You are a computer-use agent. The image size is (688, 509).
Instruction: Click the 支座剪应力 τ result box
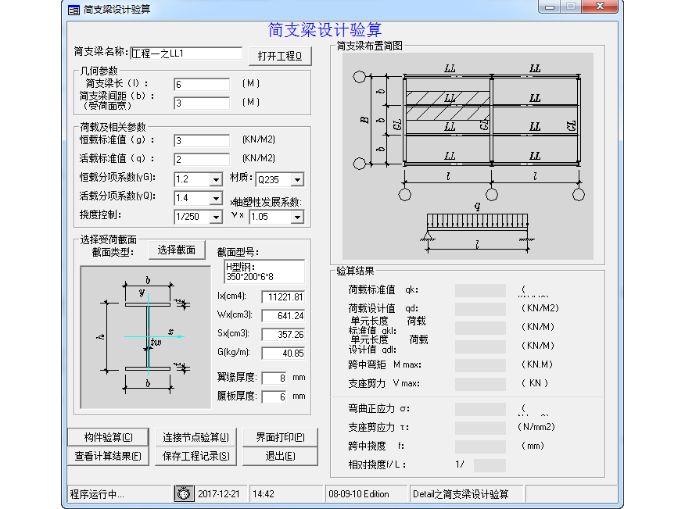(480, 428)
